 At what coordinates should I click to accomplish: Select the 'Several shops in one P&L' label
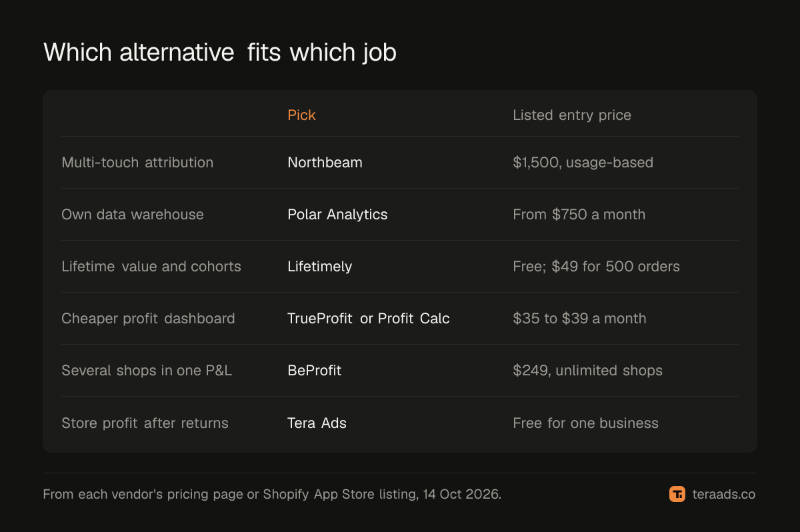[x=147, y=370]
